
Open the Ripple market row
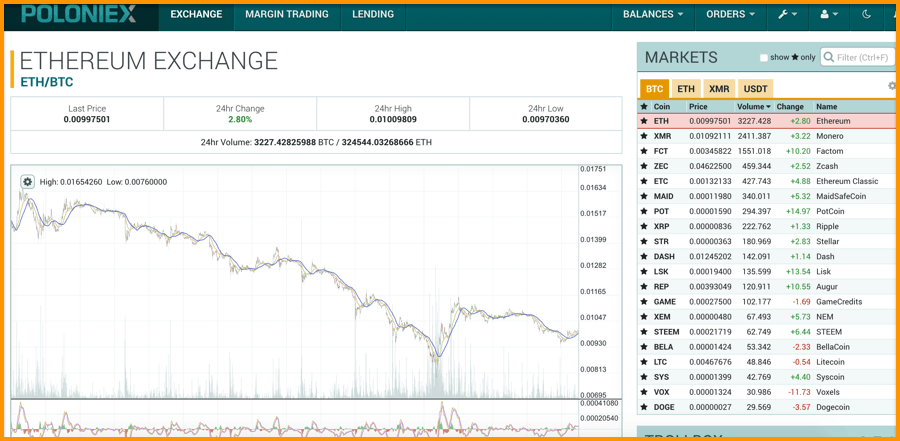[767, 226]
